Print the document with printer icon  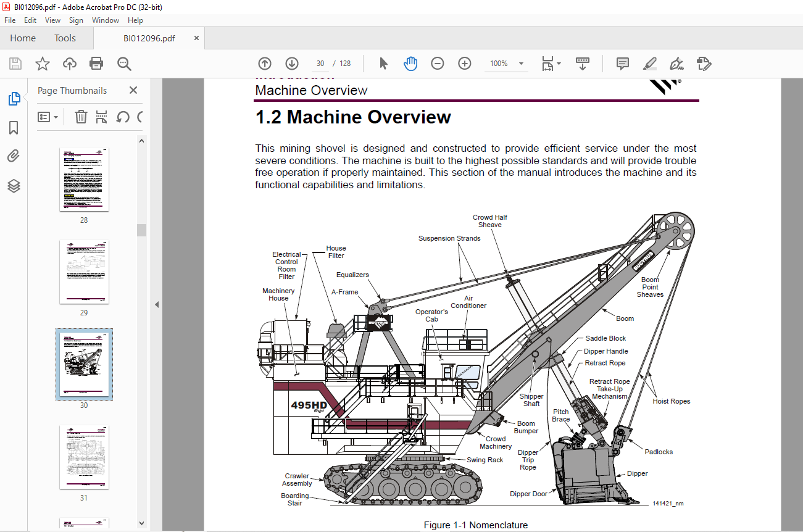click(96, 64)
